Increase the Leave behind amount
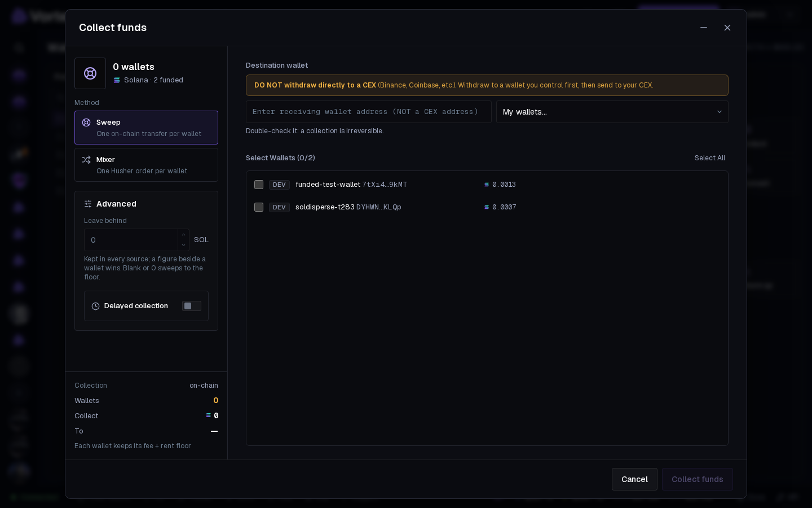This screenshot has width=812, height=508. (183, 235)
